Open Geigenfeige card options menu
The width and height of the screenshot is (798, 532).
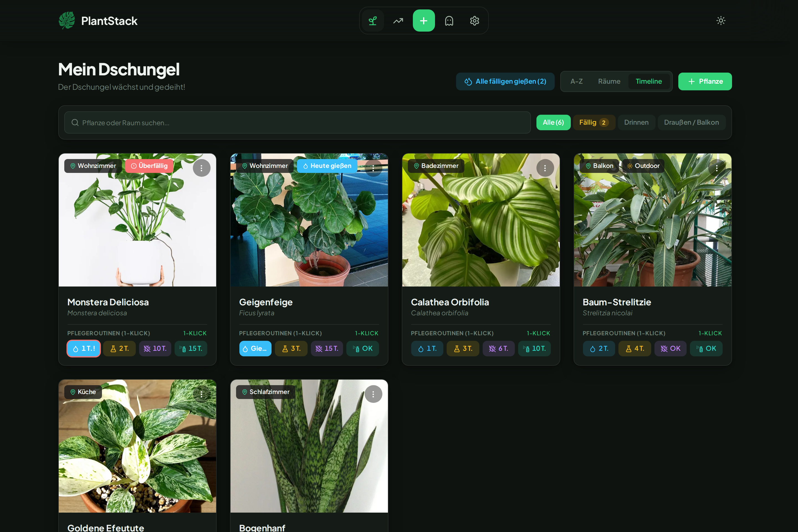pyautogui.click(x=373, y=168)
